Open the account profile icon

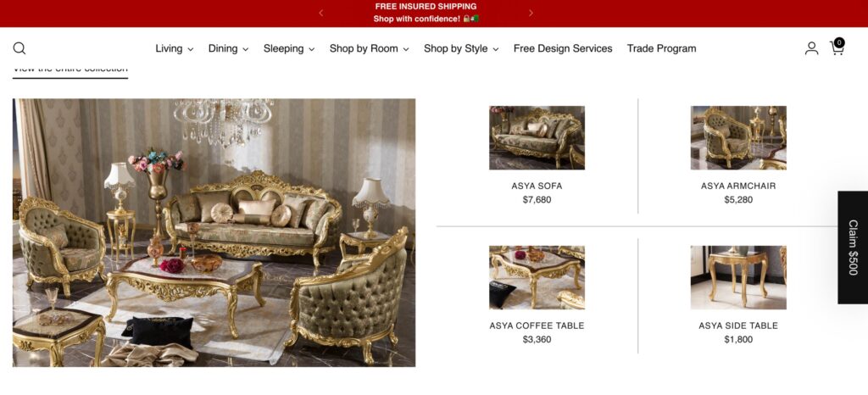click(x=811, y=48)
